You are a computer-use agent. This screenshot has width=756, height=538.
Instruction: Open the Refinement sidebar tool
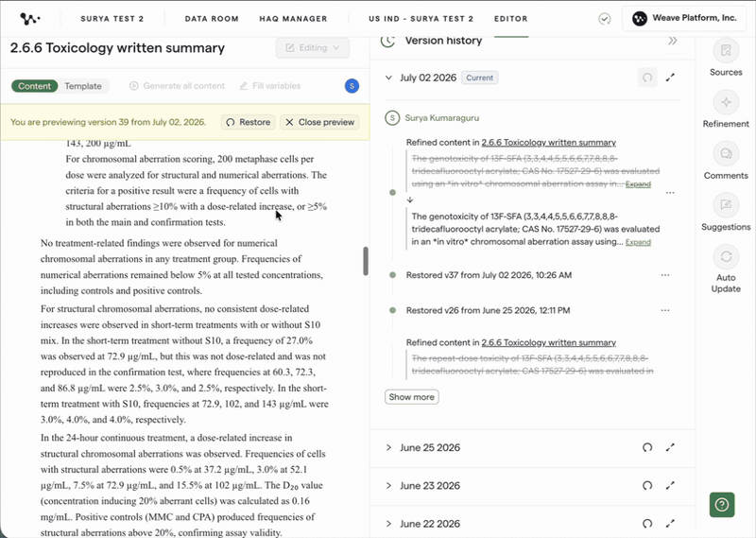[x=726, y=102]
